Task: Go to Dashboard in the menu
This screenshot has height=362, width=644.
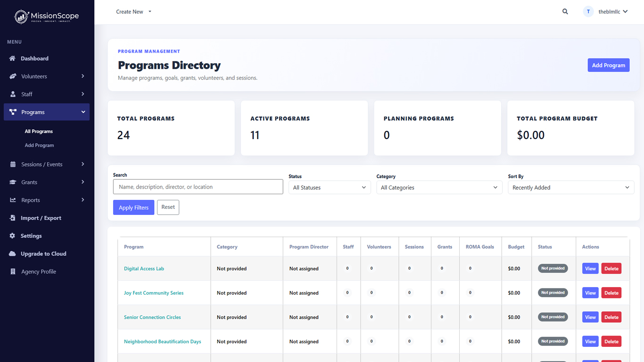Action: coord(34,58)
